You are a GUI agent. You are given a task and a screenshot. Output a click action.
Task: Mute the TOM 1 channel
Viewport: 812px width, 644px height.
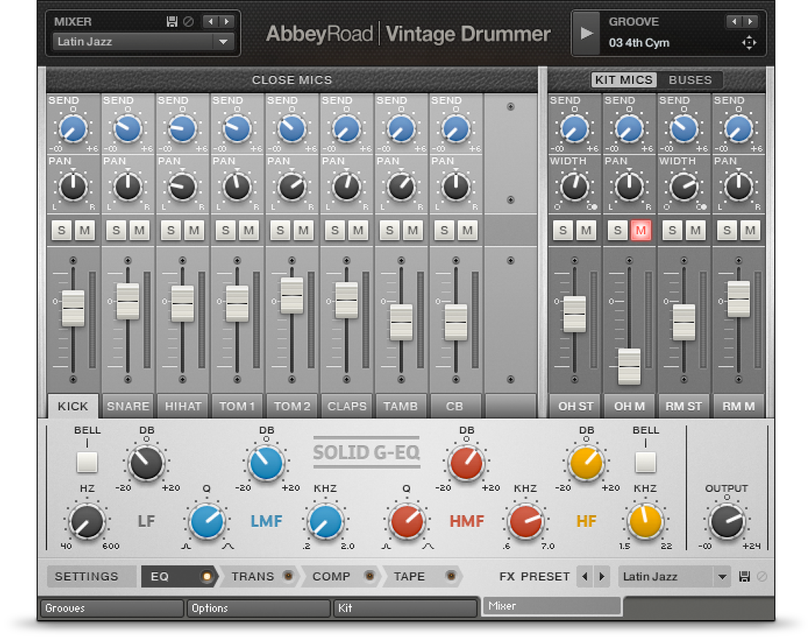[249, 230]
